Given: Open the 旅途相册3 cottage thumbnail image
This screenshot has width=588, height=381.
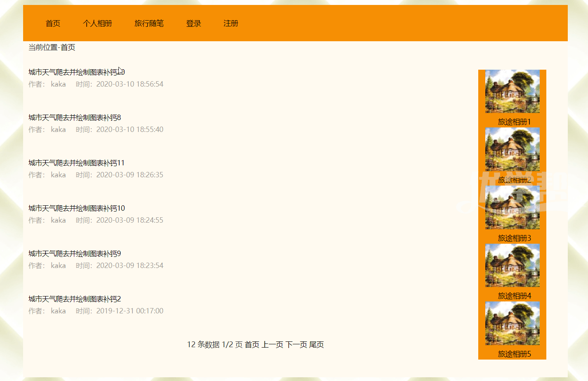Looking at the screenshot, I should (512, 207).
